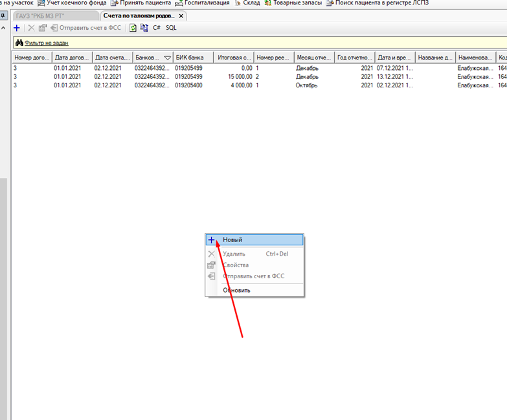Click the Дата догов... column header

coord(72,58)
